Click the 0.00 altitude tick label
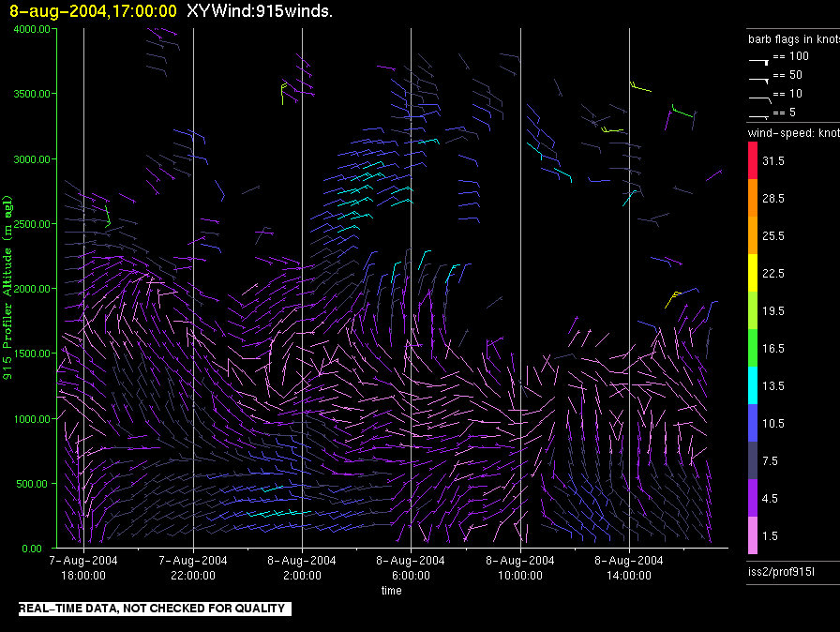This screenshot has width=840, height=632. pyautogui.click(x=32, y=549)
